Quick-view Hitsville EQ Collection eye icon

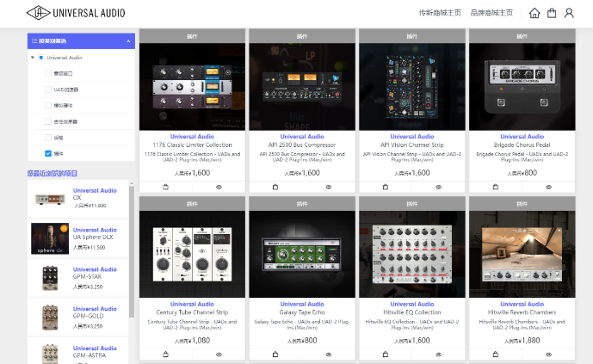coord(439,355)
